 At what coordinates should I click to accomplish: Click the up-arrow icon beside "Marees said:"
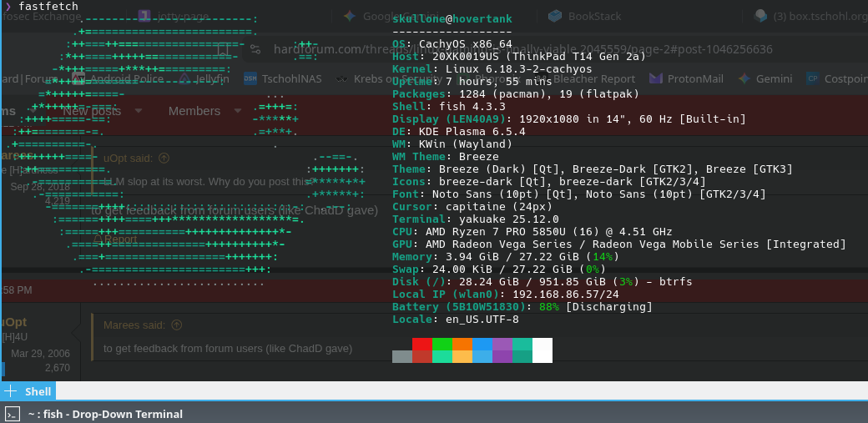coord(177,325)
